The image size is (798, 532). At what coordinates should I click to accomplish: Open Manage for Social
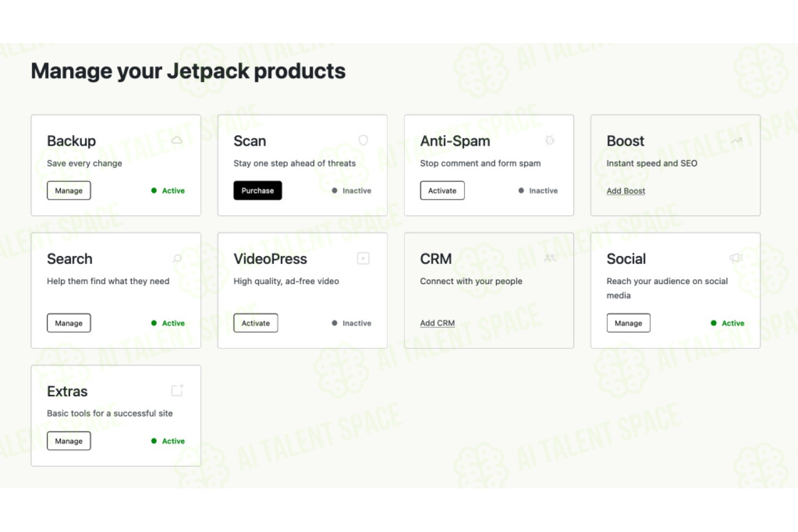pyautogui.click(x=628, y=323)
